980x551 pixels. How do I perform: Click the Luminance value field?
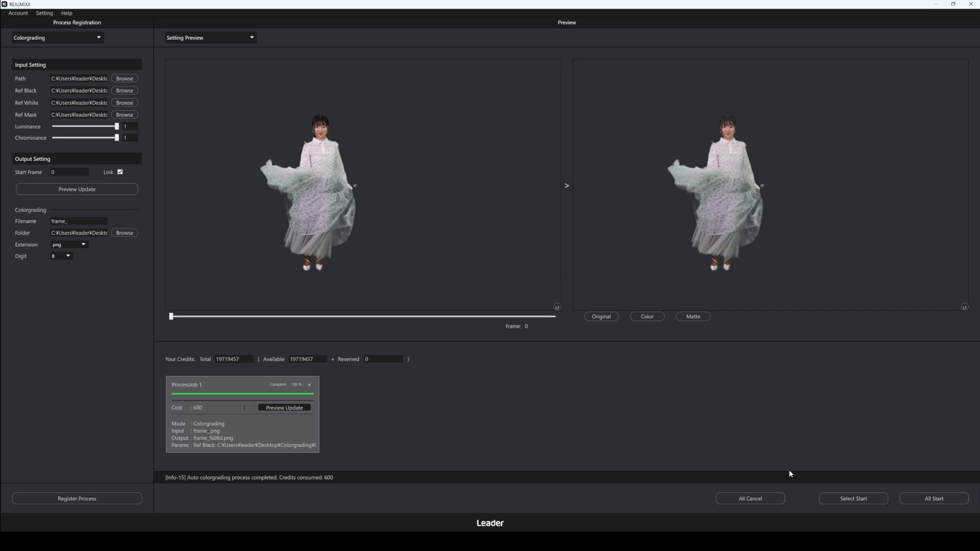pyautogui.click(x=130, y=127)
